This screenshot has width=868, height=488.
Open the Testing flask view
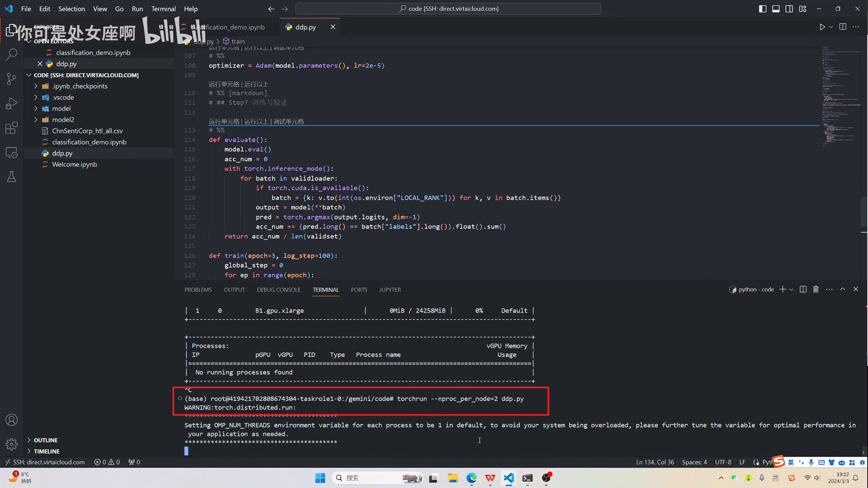tap(12, 177)
